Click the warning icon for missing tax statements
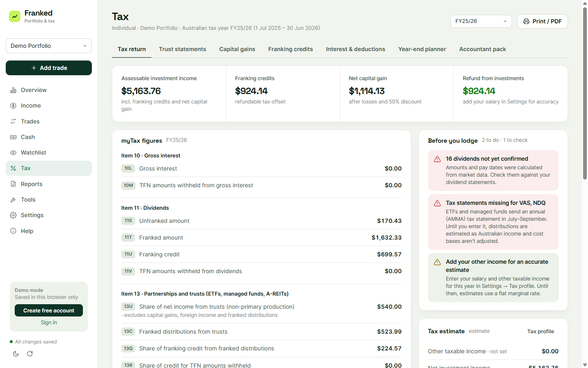Image resolution: width=588 pixels, height=368 pixels. pos(437,203)
